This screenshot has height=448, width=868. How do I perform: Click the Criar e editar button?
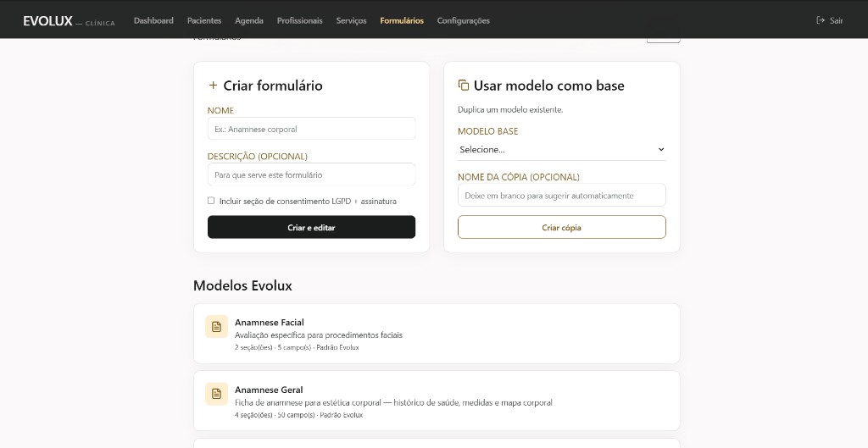pyautogui.click(x=311, y=227)
